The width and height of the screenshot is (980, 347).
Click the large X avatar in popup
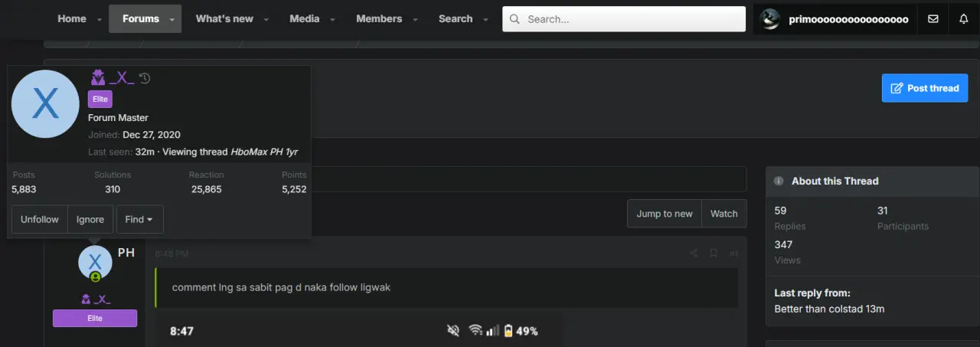coord(45,104)
